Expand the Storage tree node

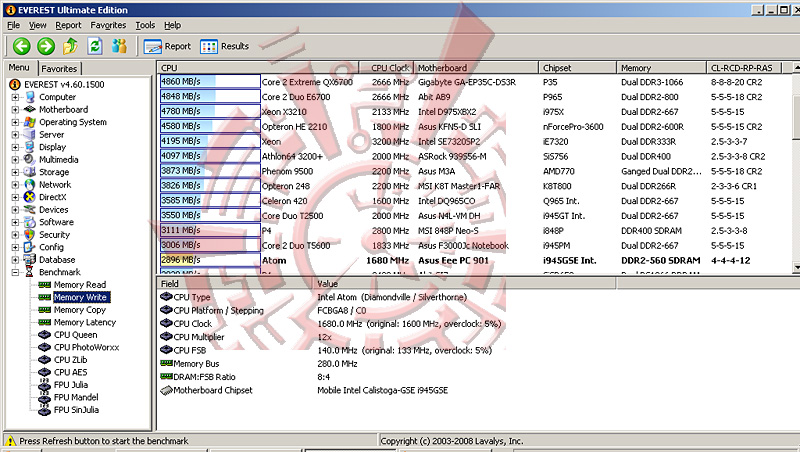click(15, 172)
